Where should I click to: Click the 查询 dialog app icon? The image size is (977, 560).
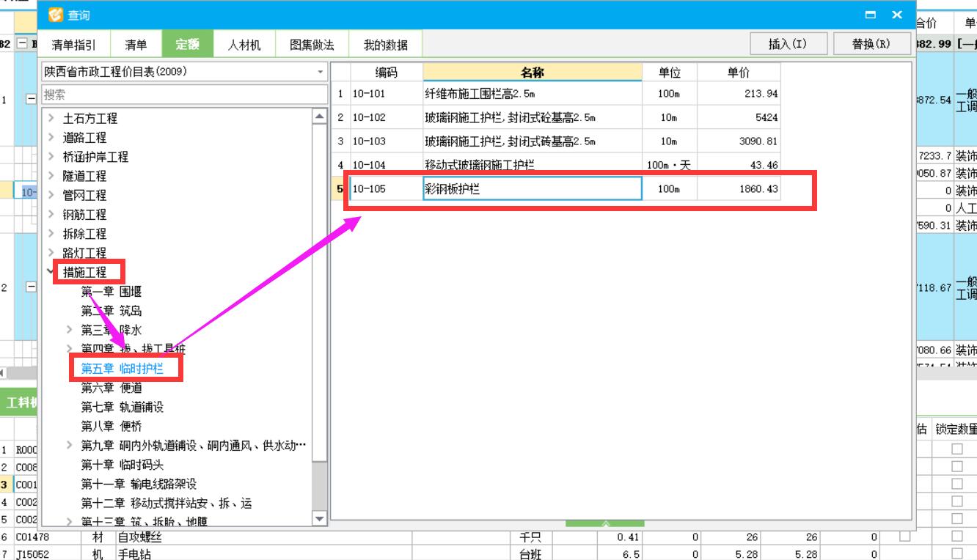pyautogui.click(x=56, y=15)
